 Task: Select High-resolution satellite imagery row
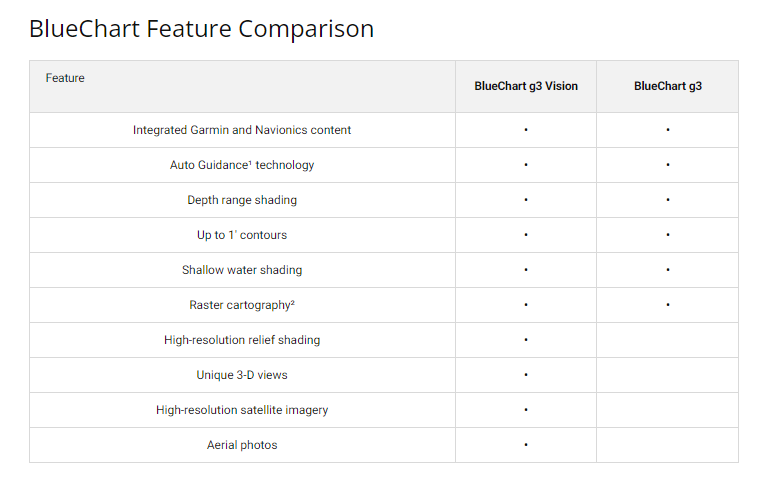tap(242, 410)
